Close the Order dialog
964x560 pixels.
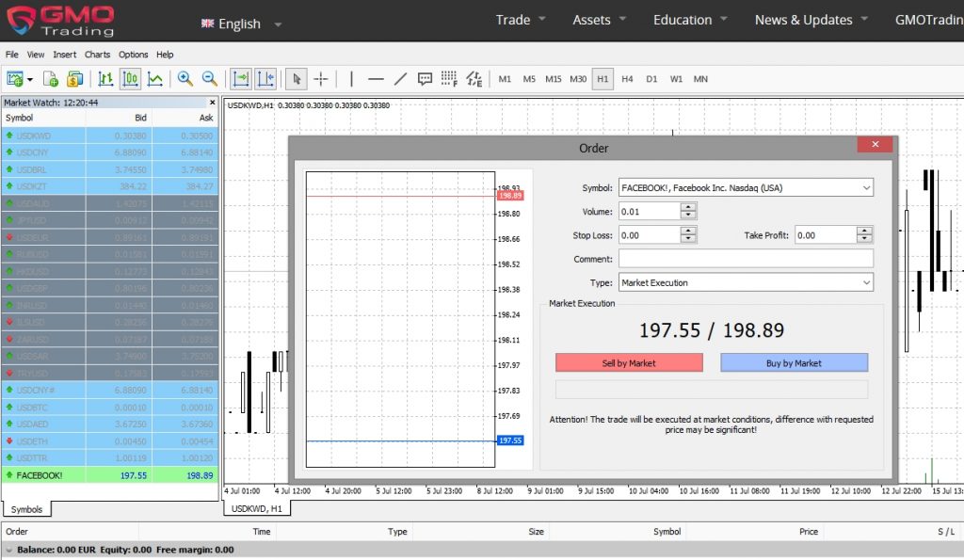[875, 144]
